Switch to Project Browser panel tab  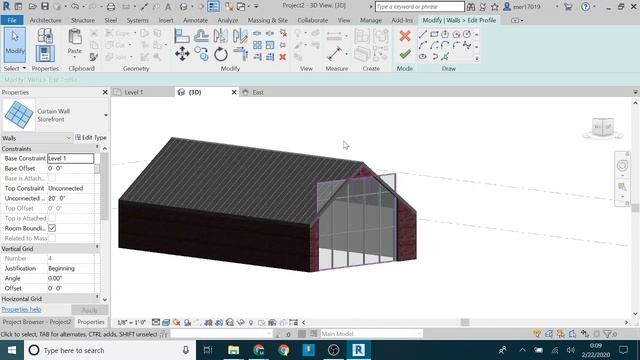click(x=37, y=322)
